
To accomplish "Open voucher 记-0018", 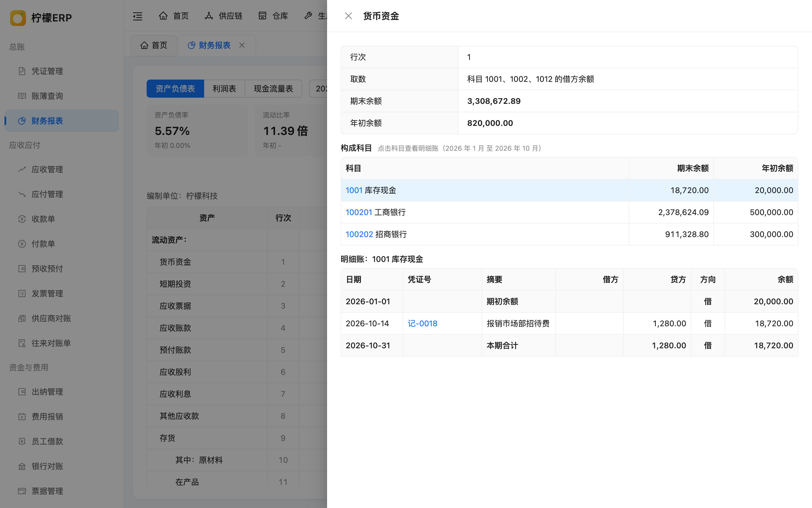I will coord(422,323).
